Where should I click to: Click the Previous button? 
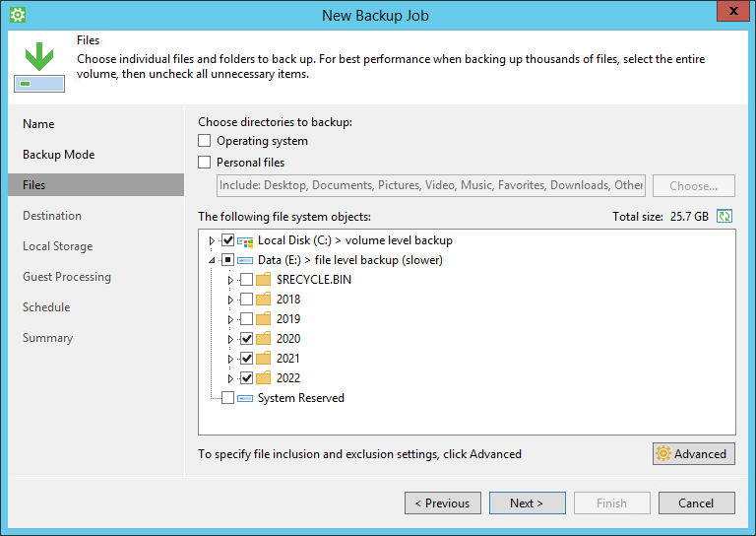(443, 503)
